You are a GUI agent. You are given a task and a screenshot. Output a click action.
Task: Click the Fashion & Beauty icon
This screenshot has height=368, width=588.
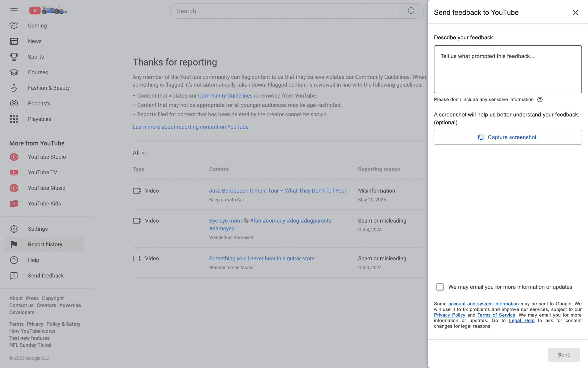point(14,88)
